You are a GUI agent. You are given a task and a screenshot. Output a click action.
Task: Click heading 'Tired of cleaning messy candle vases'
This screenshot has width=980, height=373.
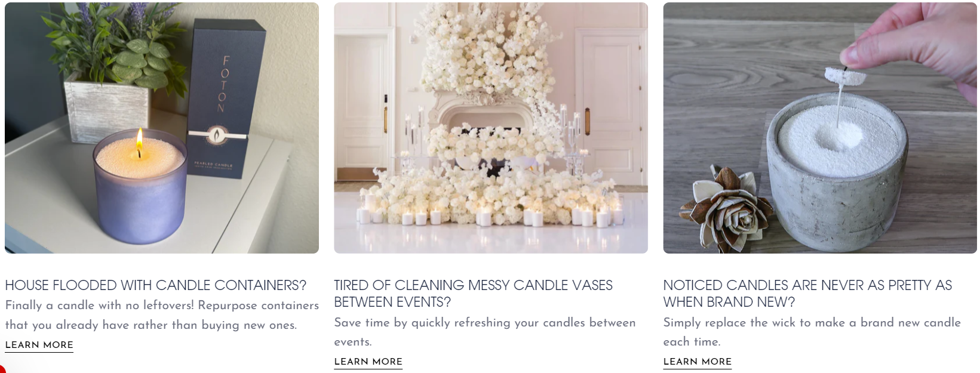[x=474, y=294]
